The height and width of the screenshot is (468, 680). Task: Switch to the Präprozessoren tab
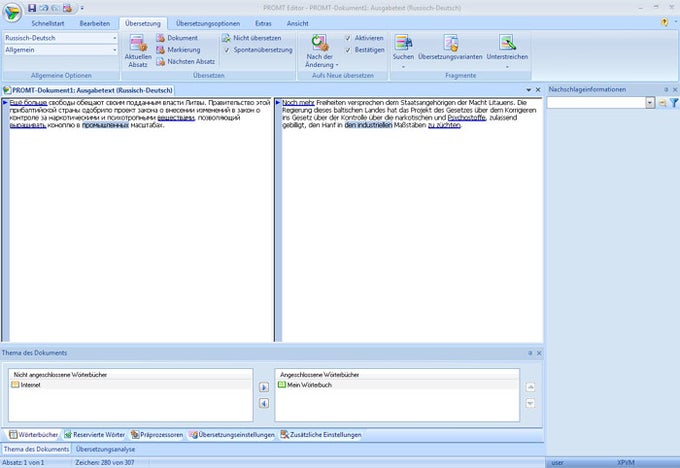[157, 435]
